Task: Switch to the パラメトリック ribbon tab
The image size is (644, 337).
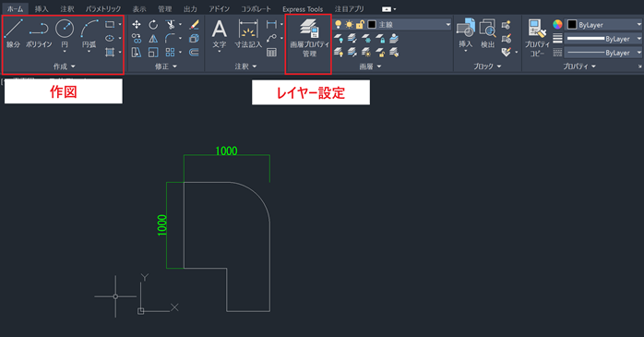Action: pyautogui.click(x=103, y=8)
